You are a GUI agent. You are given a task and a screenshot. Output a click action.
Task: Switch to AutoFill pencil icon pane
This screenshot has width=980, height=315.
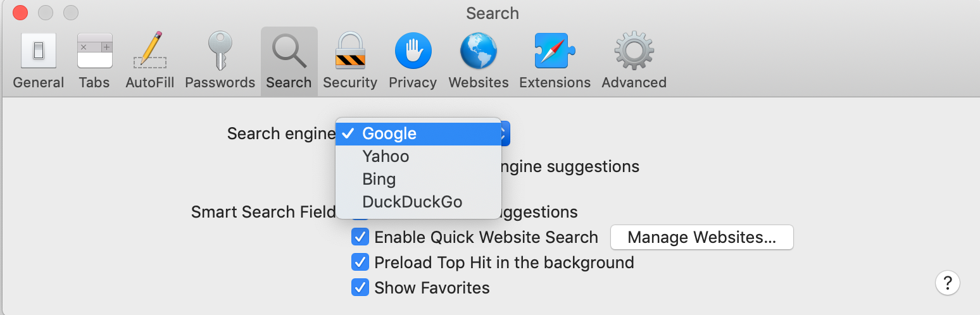(149, 61)
